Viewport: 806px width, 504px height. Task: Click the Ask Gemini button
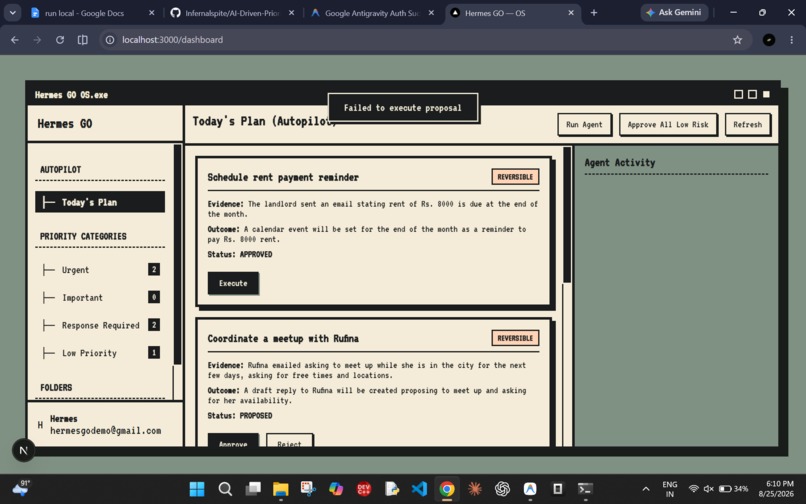[674, 12]
